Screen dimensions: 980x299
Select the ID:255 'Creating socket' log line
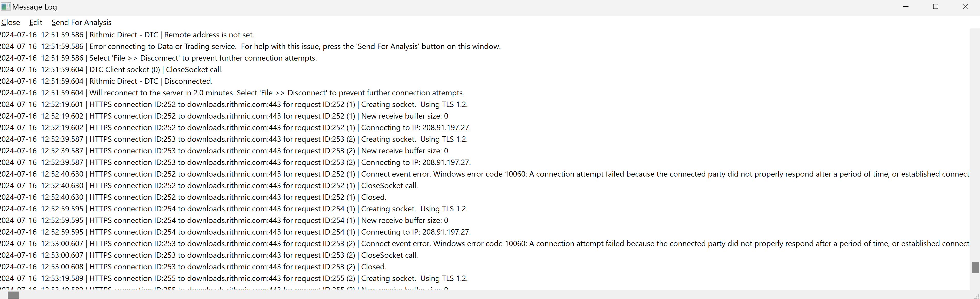[x=278, y=278]
